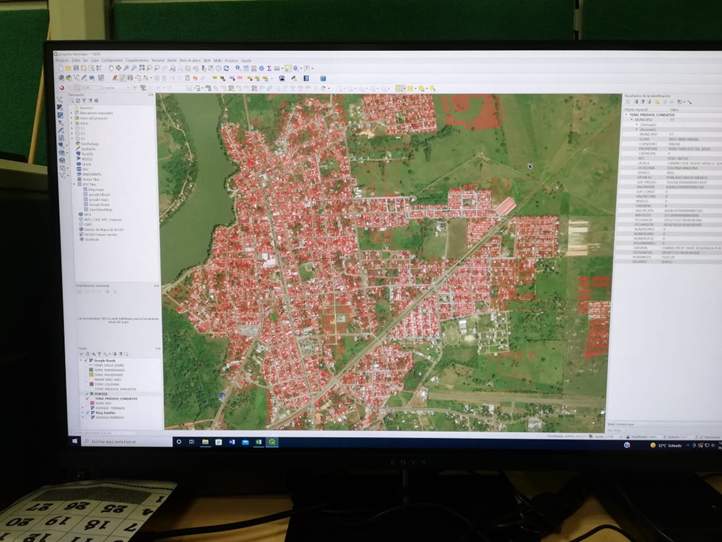The image size is (722, 542).
Task: Expand the D:\ drive node in Browser
Action: (72, 134)
